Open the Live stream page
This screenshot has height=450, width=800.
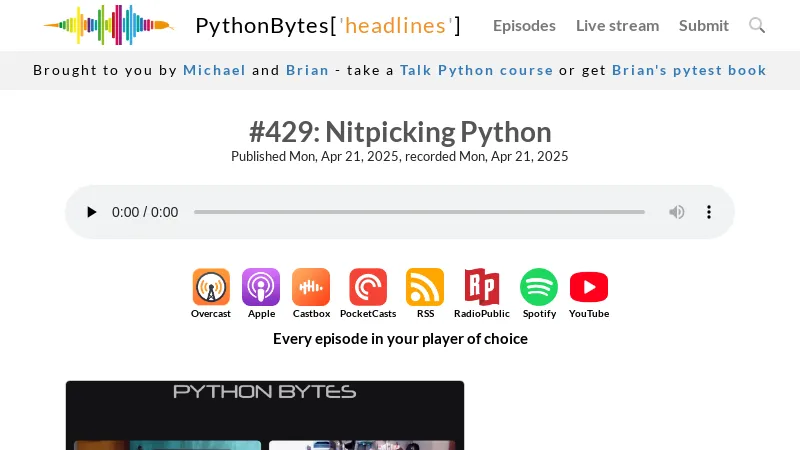[x=617, y=25]
